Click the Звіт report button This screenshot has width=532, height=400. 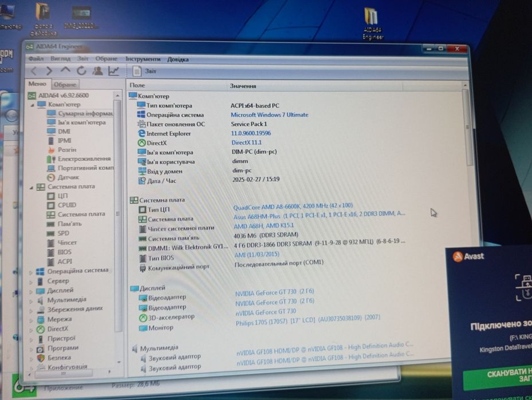(144, 71)
